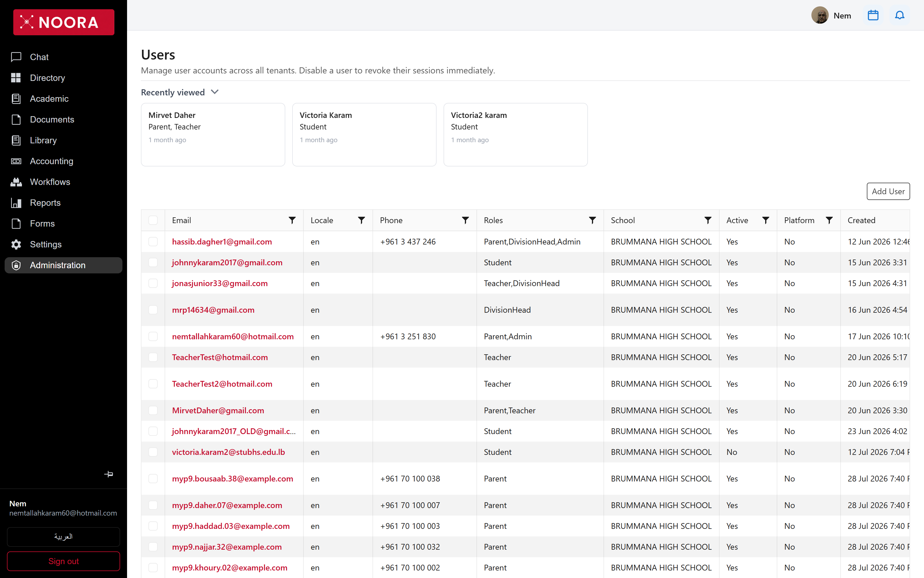
Task: Open user link myp9.khoury.02@example.com
Action: 230,568
